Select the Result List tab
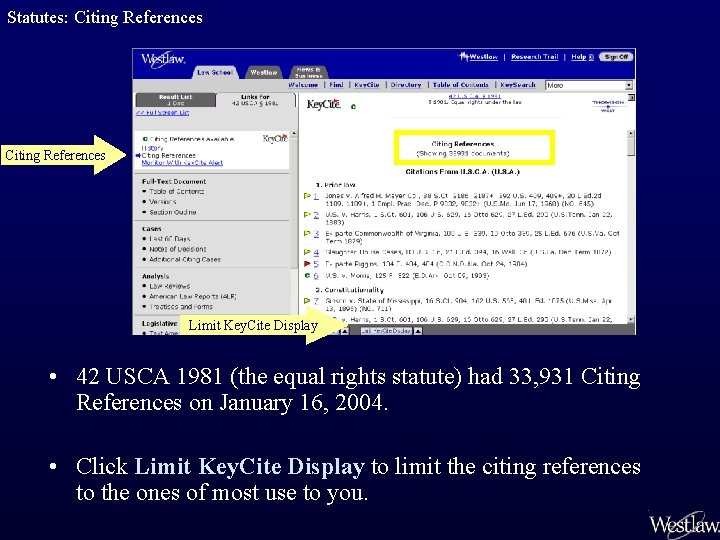The image size is (720, 540). pyautogui.click(x=176, y=100)
